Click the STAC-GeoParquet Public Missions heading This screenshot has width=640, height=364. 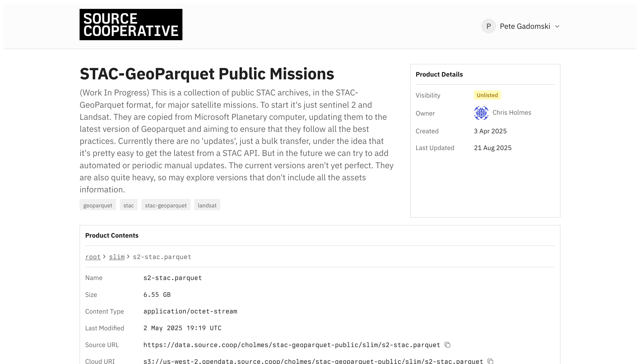tap(207, 74)
